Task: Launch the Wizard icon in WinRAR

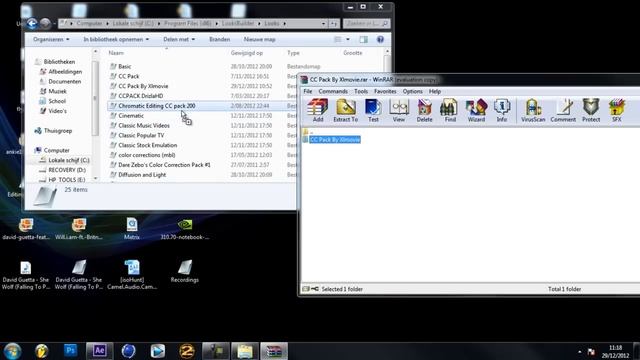Action: click(x=476, y=110)
